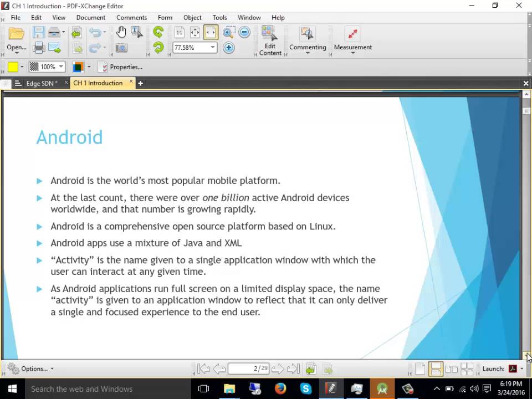Select Single Page layout
The image size is (532, 399).
pyautogui.click(x=420, y=369)
